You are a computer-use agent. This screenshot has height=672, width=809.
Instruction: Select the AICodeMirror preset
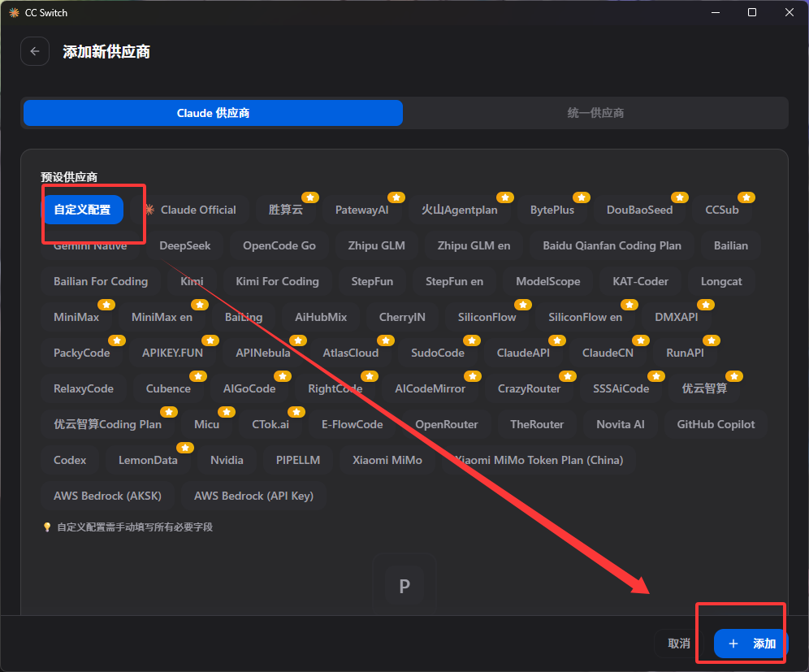pos(430,388)
